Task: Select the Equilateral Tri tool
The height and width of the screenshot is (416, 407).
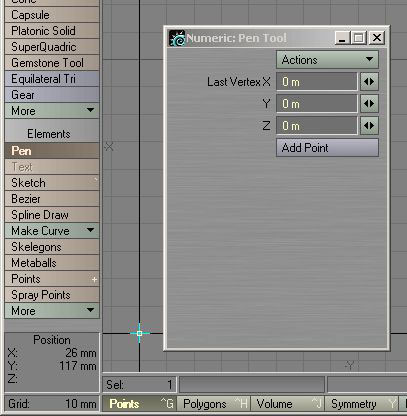Action: click(x=52, y=79)
